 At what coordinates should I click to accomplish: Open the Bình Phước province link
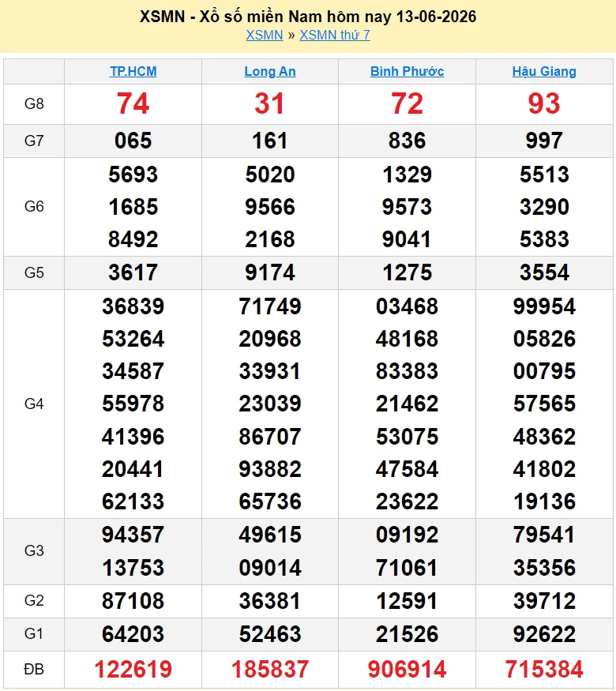pos(408,71)
